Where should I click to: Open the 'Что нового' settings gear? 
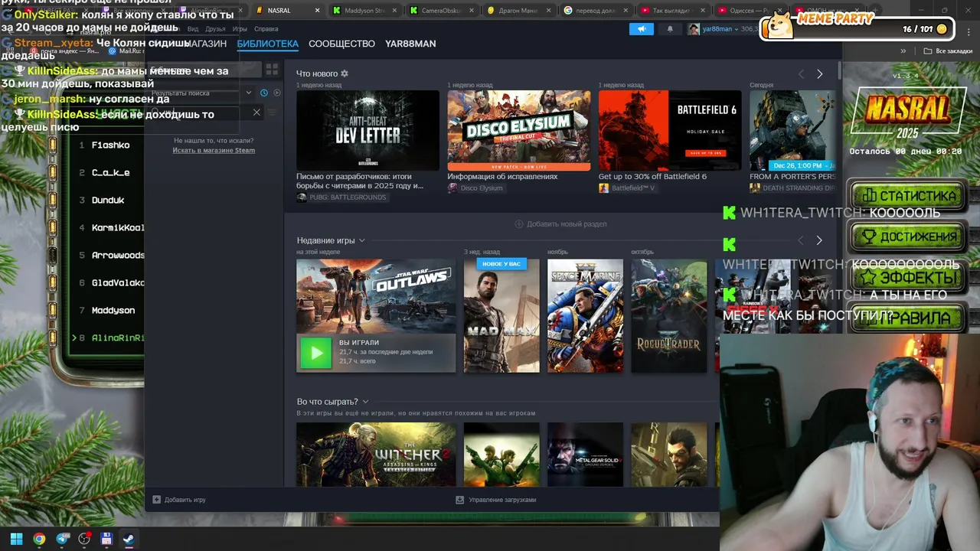(345, 73)
